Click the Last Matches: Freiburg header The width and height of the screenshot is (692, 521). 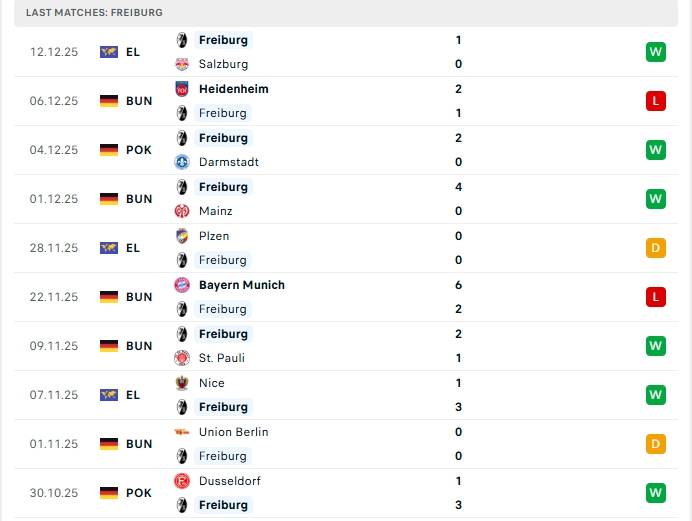[x=94, y=12]
